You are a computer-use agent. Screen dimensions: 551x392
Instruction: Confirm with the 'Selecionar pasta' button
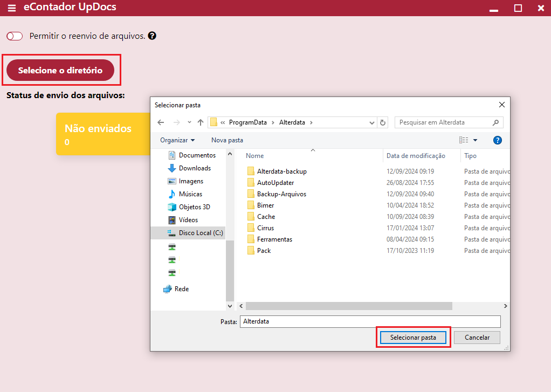tap(413, 338)
